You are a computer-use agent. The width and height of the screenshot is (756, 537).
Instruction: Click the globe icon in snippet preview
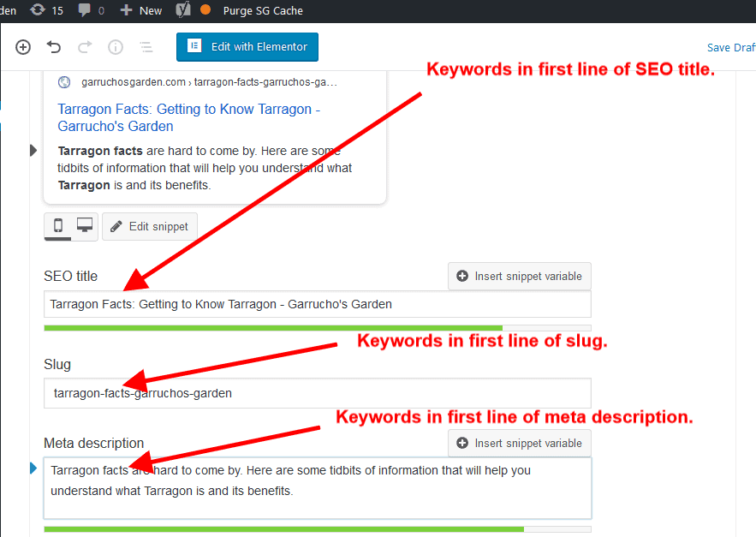(x=64, y=82)
